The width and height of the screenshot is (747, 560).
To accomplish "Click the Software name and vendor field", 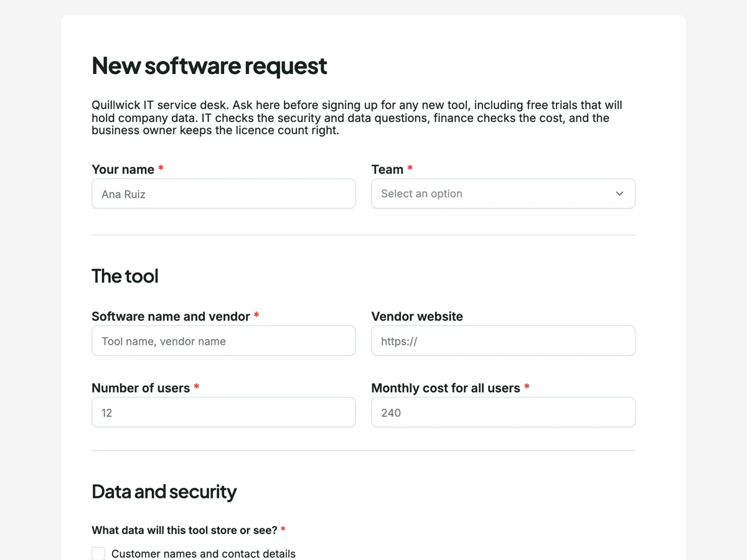I will [x=223, y=341].
